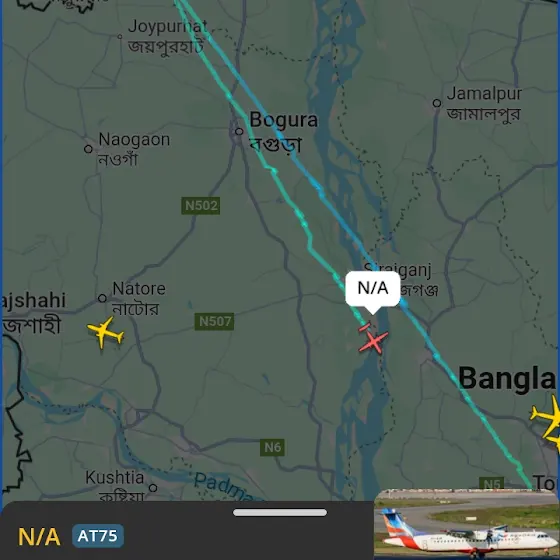The width and height of the screenshot is (560, 560).
Task: Select the red highlighted aircraft on the map
Action: [x=373, y=342]
